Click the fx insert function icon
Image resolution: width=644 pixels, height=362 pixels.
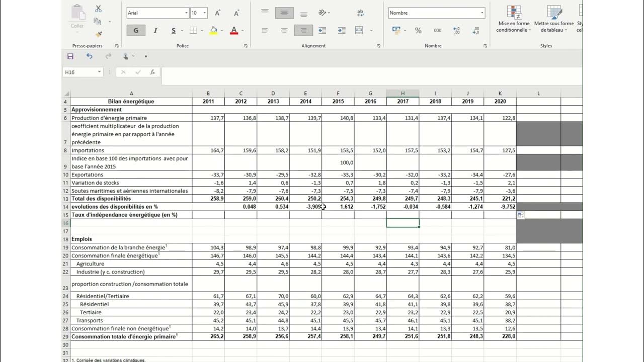pyautogui.click(x=152, y=72)
